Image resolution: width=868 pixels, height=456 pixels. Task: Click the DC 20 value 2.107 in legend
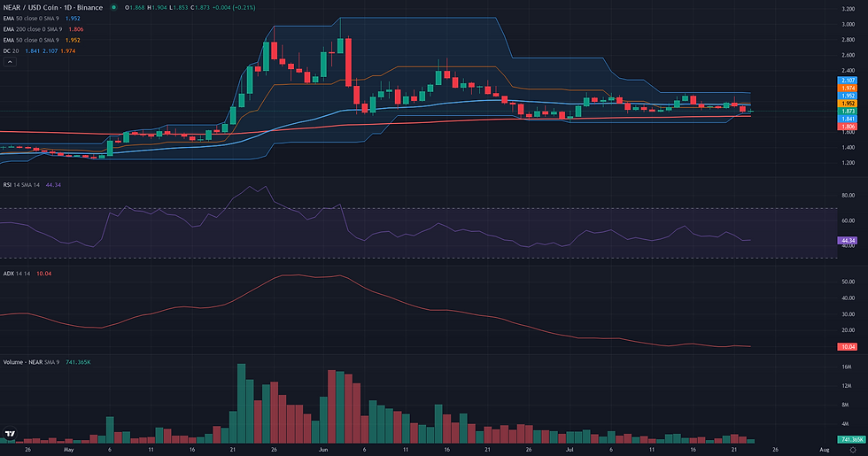[50, 51]
